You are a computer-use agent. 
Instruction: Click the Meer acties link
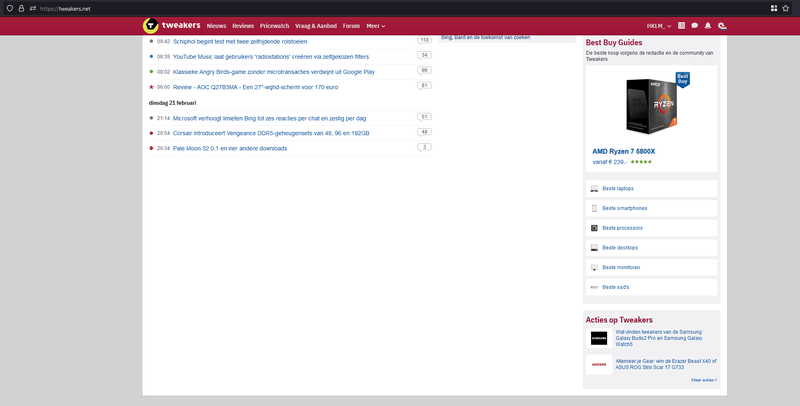tap(704, 380)
